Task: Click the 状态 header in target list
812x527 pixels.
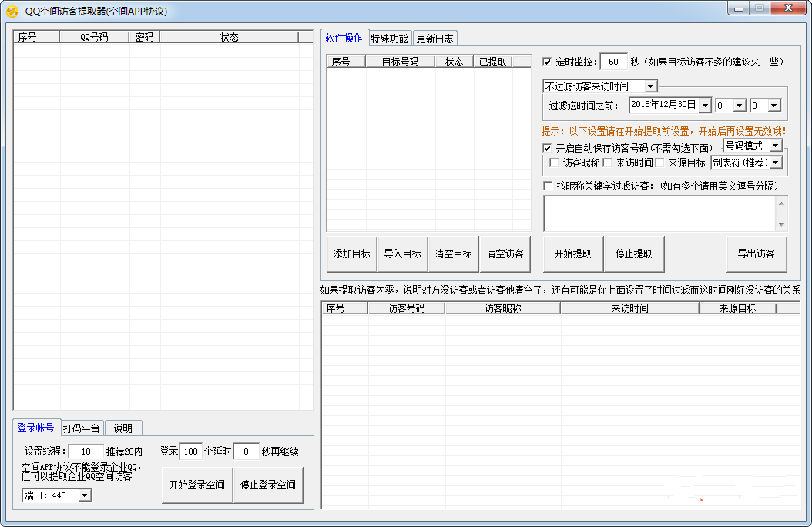Action: coord(455,62)
